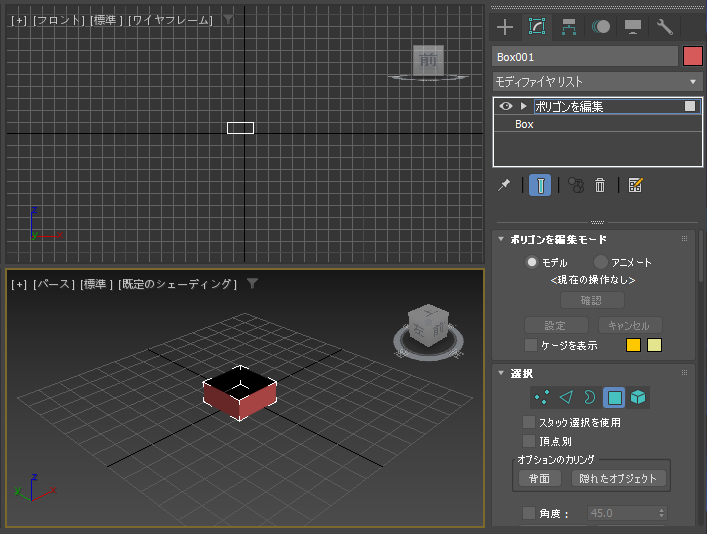This screenshot has width=707, height=534.
Task: Open [パース] view menu label
Action: click(x=54, y=284)
